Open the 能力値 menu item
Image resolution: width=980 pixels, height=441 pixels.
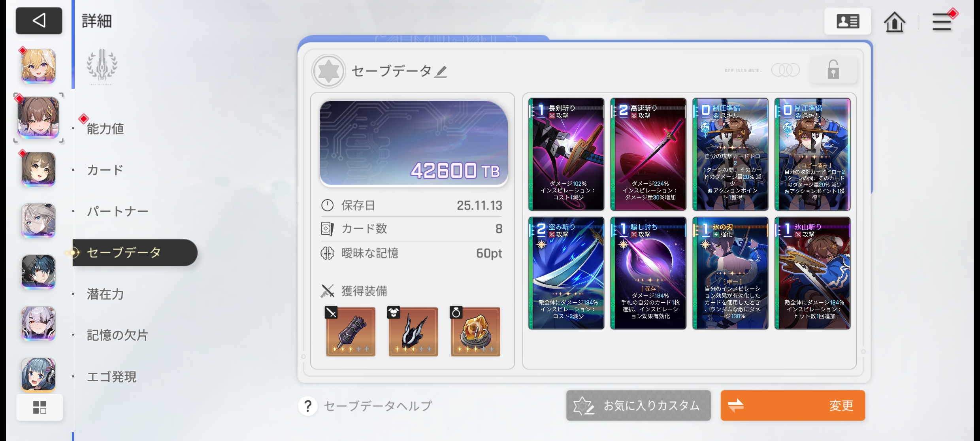[105, 128]
